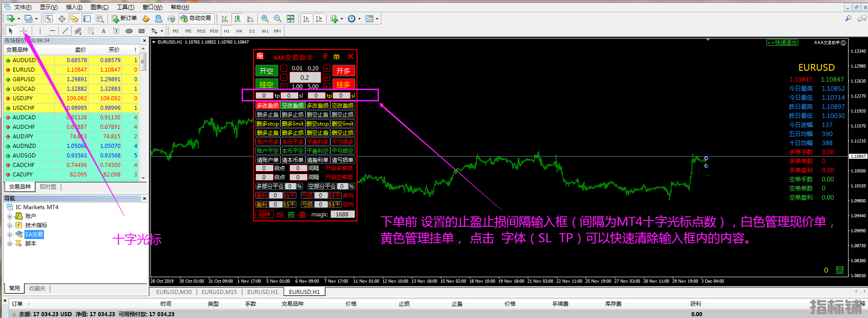Toggle the M15 timeframe button
Image resolution: width=868 pixels, height=318 pixels.
pos(201,31)
